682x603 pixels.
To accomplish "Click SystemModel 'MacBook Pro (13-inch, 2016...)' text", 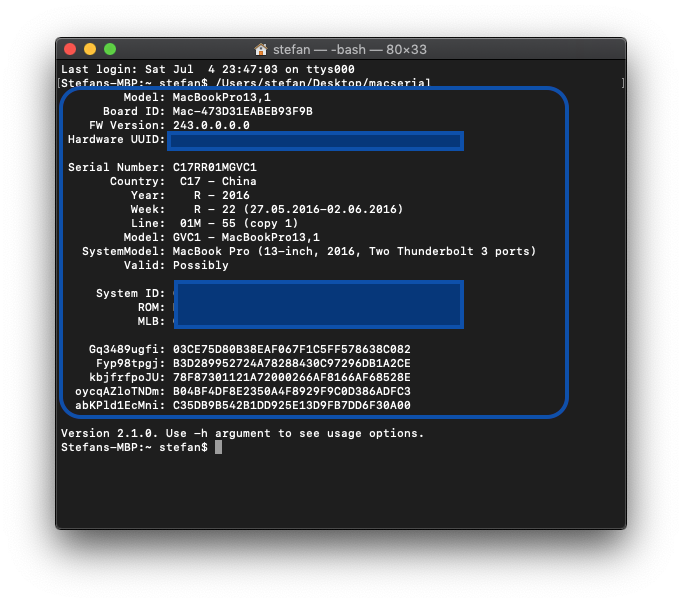I will point(354,251).
